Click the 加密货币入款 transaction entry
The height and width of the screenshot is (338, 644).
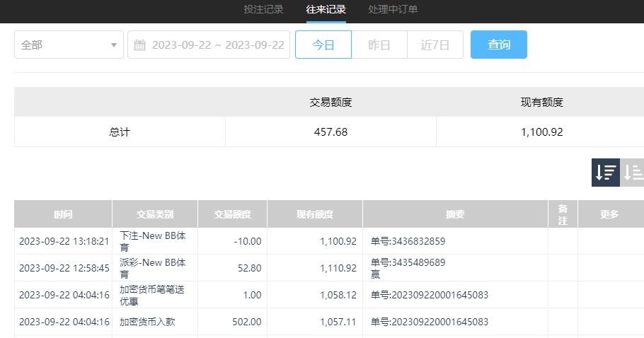tap(149, 322)
